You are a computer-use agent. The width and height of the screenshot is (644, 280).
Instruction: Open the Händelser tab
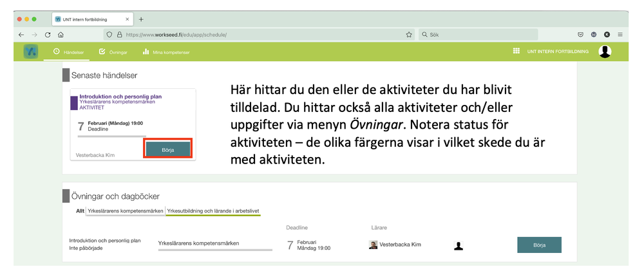[x=69, y=51]
